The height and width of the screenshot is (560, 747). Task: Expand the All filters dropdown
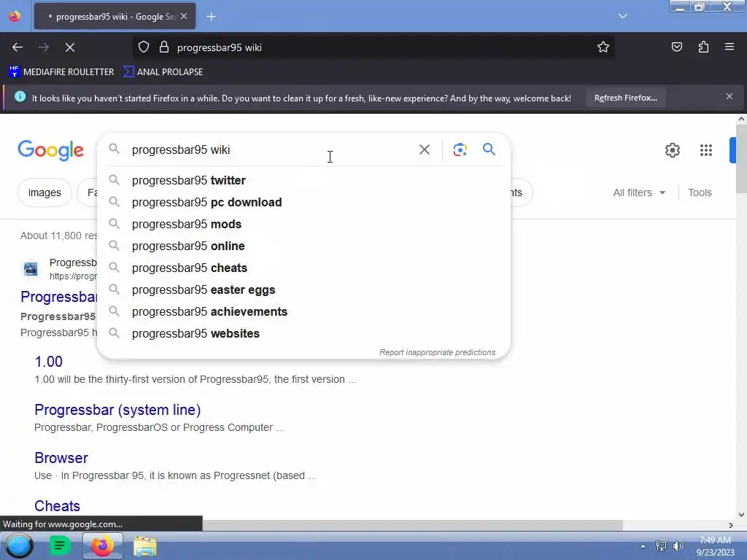tap(639, 192)
